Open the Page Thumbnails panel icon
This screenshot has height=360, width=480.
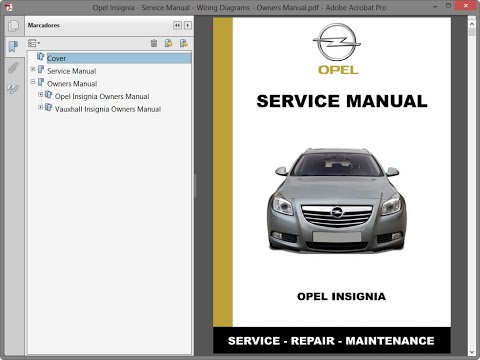(x=13, y=26)
